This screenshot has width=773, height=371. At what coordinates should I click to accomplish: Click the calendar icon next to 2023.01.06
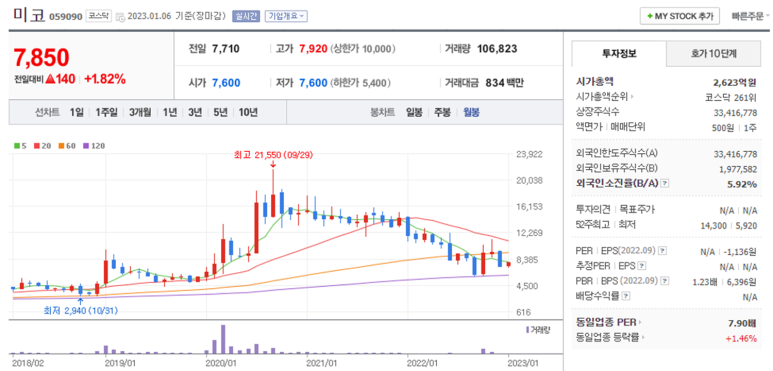(x=120, y=17)
